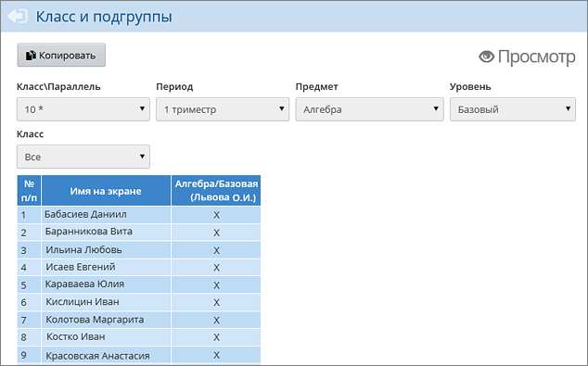Click the Имя на экране column header
This screenshot has height=366, width=588.
[106, 191]
